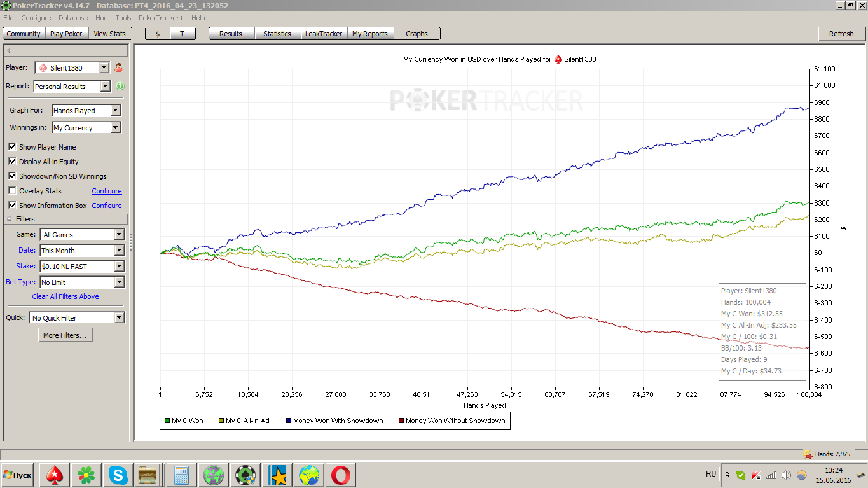Open the File menu
This screenshot has height=488, width=868.
(8, 18)
